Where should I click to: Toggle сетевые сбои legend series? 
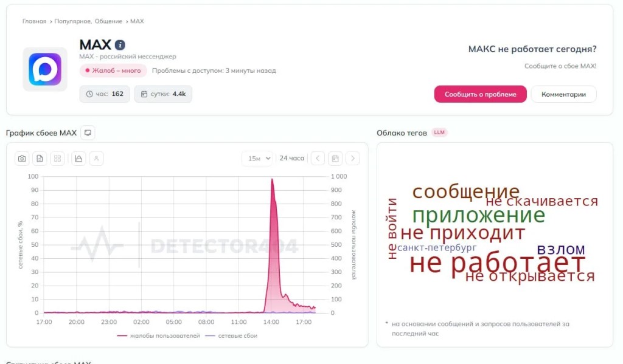click(x=231, y=336)
